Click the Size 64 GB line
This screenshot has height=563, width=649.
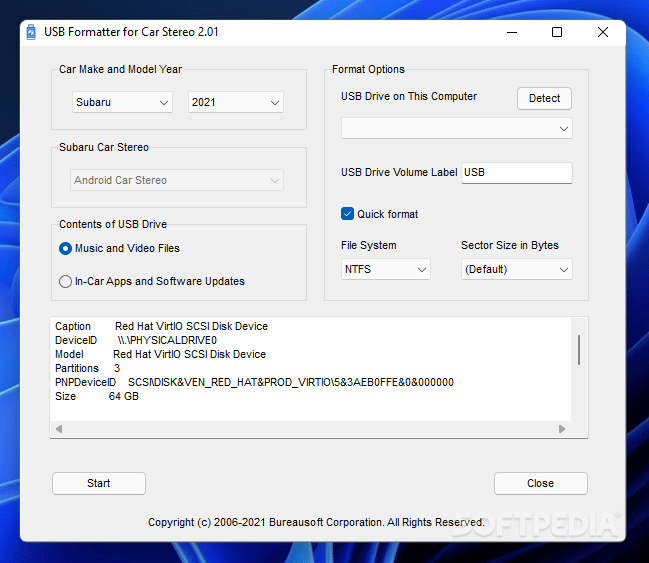(x=97, y=397)
